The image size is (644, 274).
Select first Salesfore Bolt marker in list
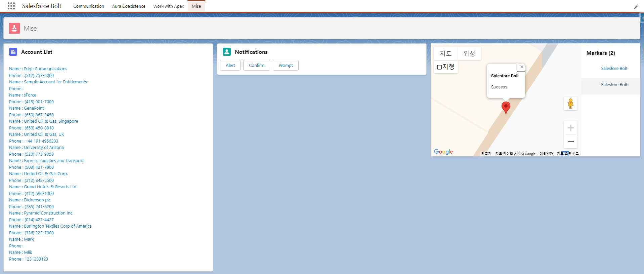tap(610, 69)
